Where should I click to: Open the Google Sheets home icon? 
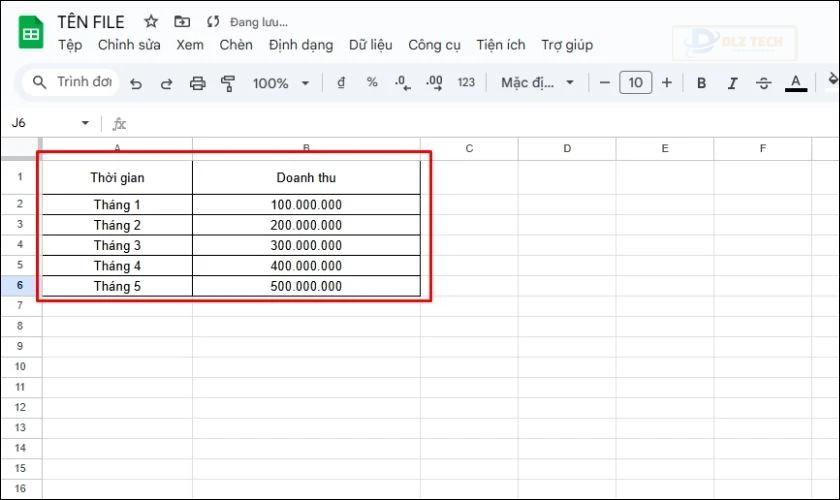[31, 33]
